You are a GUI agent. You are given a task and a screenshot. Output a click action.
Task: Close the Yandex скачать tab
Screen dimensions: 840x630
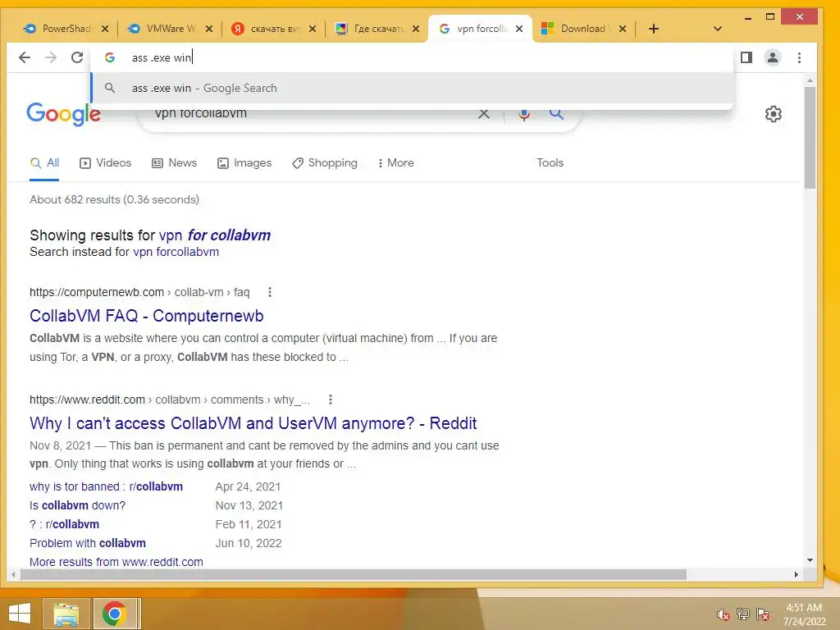313,29
